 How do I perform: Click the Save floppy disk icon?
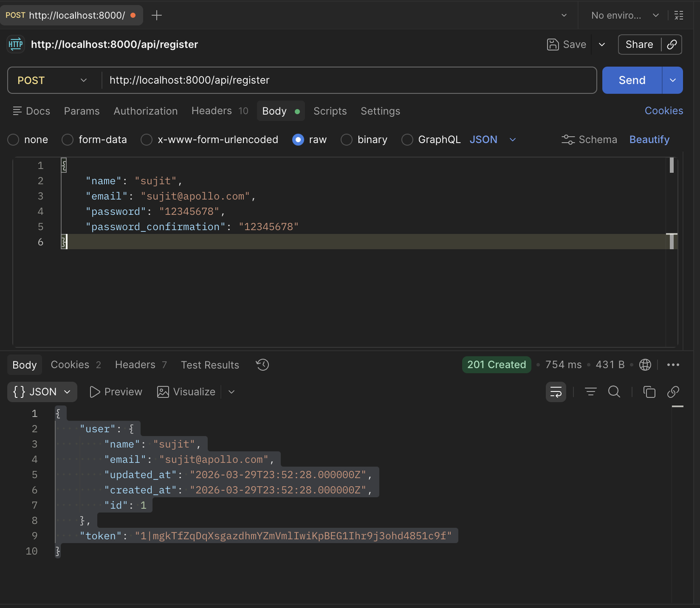[553, 45]
